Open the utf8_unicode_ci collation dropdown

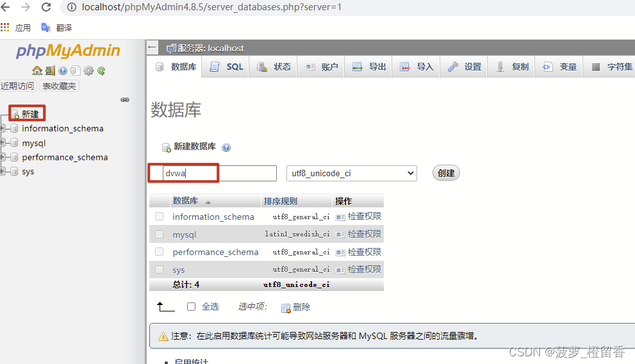[352, 173]
